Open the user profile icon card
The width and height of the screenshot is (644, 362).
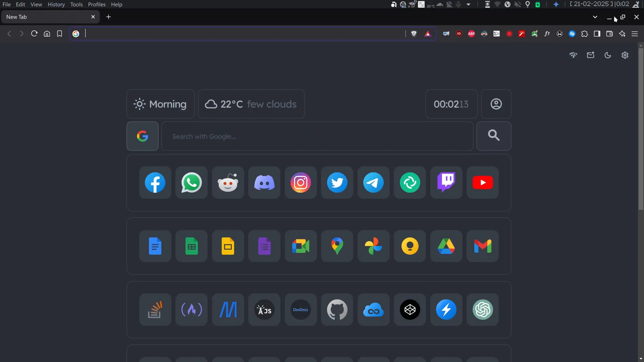tap(496, 104)
